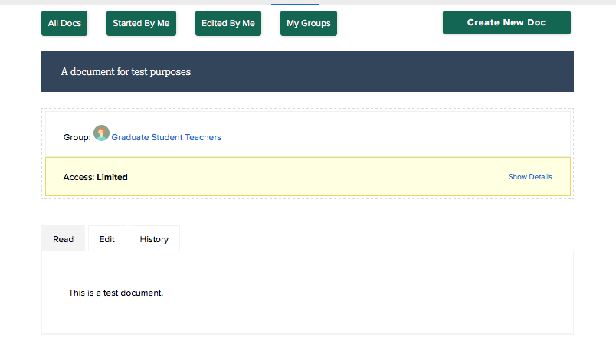Show docs Edited By Me
The height and width of the screenshot is (364, 616).
[228, 24]
